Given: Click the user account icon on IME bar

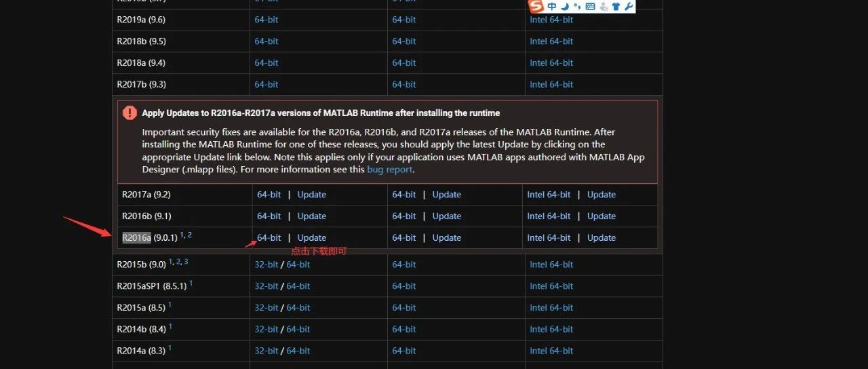Looking at the screenshot, I should (603, 7).
